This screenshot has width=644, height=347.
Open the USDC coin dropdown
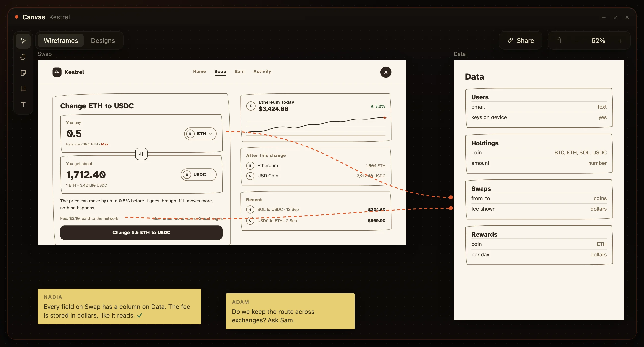(x=198, y=175)
